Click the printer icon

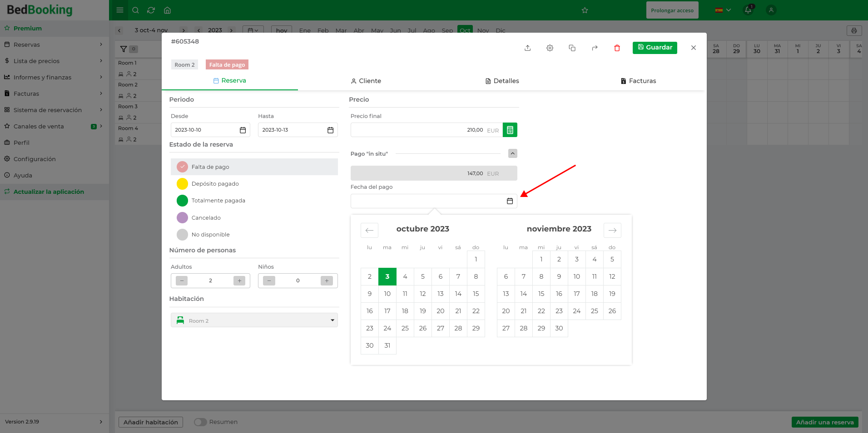(x=854, y=30)
